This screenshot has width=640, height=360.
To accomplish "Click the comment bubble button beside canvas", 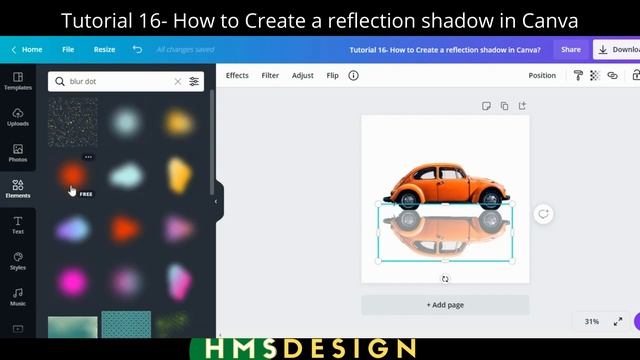I will (543, 214).
